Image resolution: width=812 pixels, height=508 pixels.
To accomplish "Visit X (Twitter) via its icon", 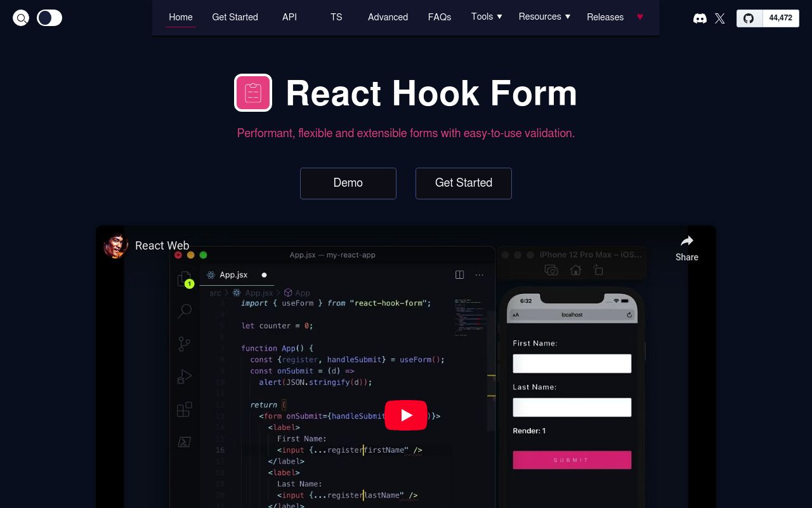I will pos(719,18).
